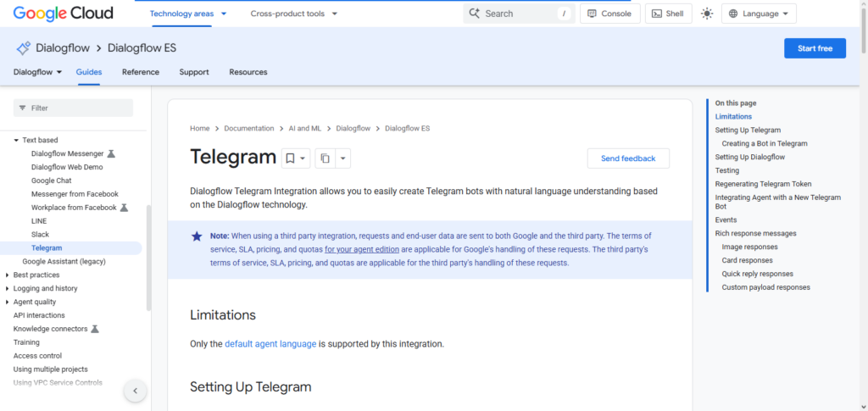The image size is (868, 411).
Task: Jump to Card responses section
Action: 748,260
